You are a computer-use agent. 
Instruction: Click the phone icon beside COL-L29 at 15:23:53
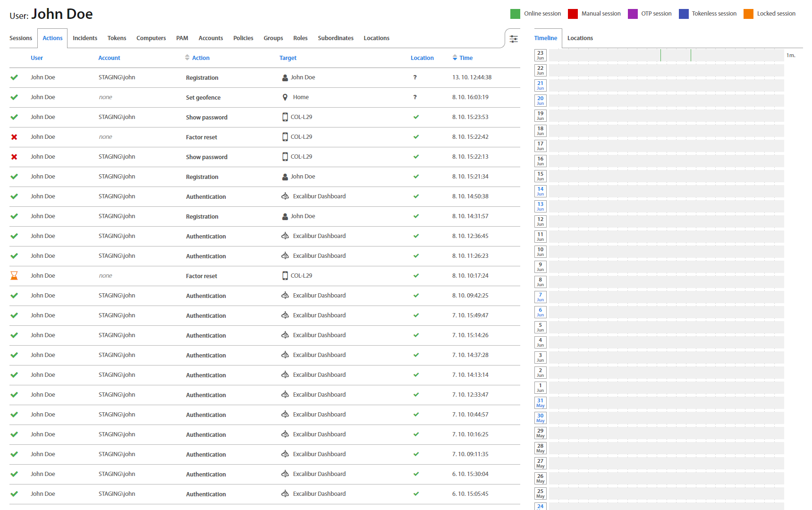[285, 117]
